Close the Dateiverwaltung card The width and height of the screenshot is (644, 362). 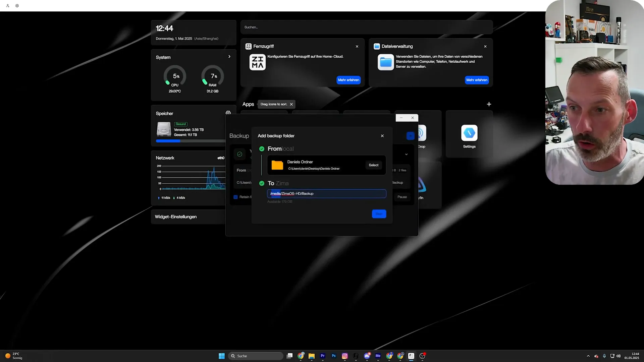pyautogui.click(x=485, y=47)
